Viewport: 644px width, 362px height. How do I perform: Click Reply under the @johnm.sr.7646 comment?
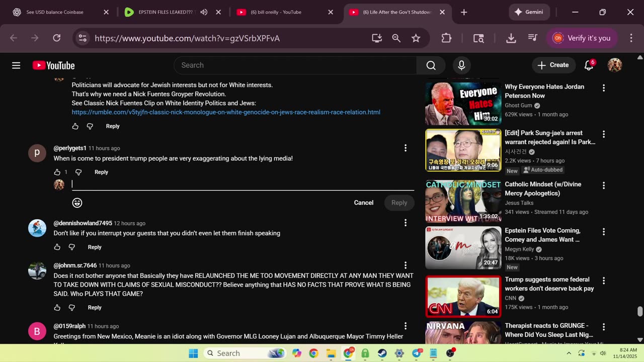click(95, 307)
